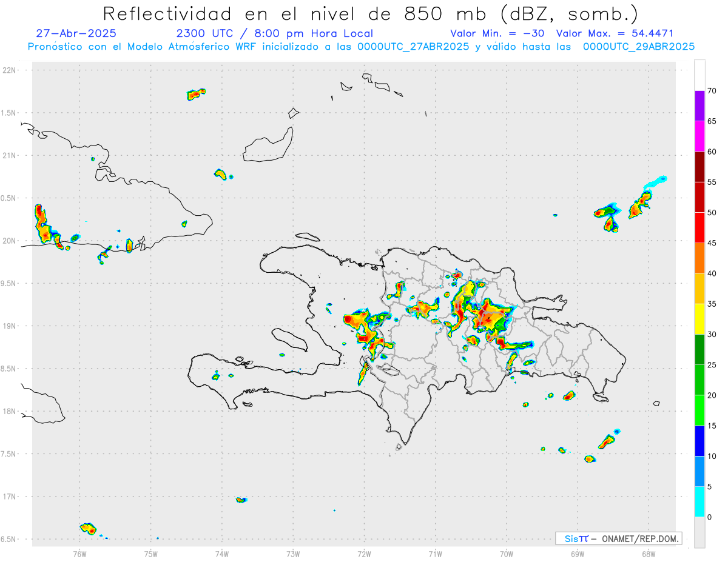Click the '45' label on the color scale
728x562 pixels.
pyautogui.click(x=712, y=243)
